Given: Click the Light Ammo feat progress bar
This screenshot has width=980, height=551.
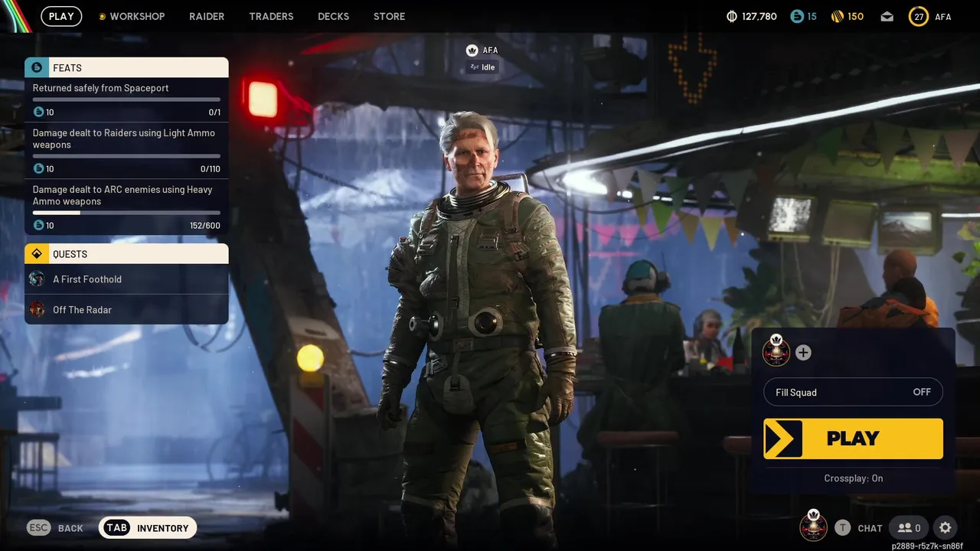Looking at the screenshot, I should pyautogui.click(x=126, y=156).
